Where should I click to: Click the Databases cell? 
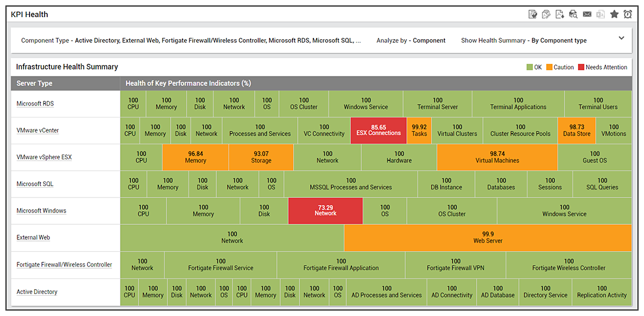[501, 184]
